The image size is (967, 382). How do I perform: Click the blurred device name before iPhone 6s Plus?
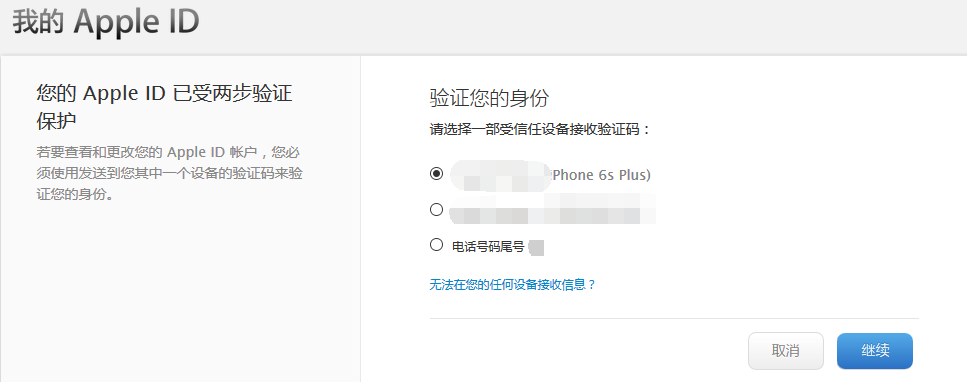(x=500, y=175)
